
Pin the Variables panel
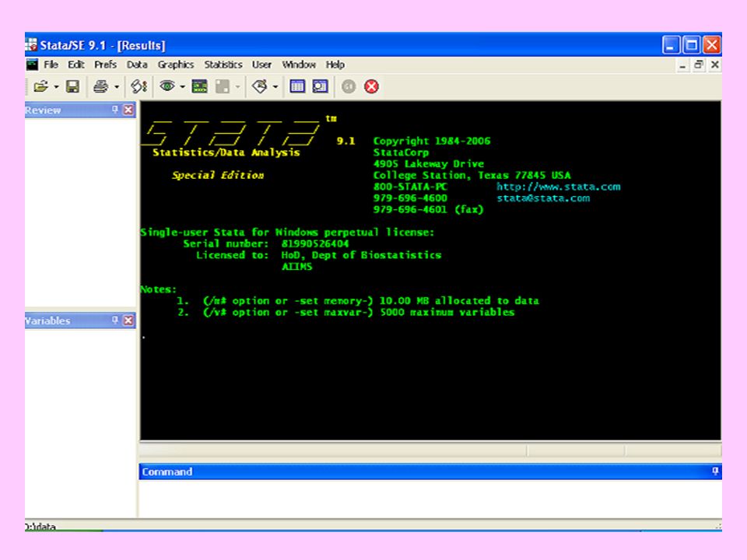tap(115, 320)
